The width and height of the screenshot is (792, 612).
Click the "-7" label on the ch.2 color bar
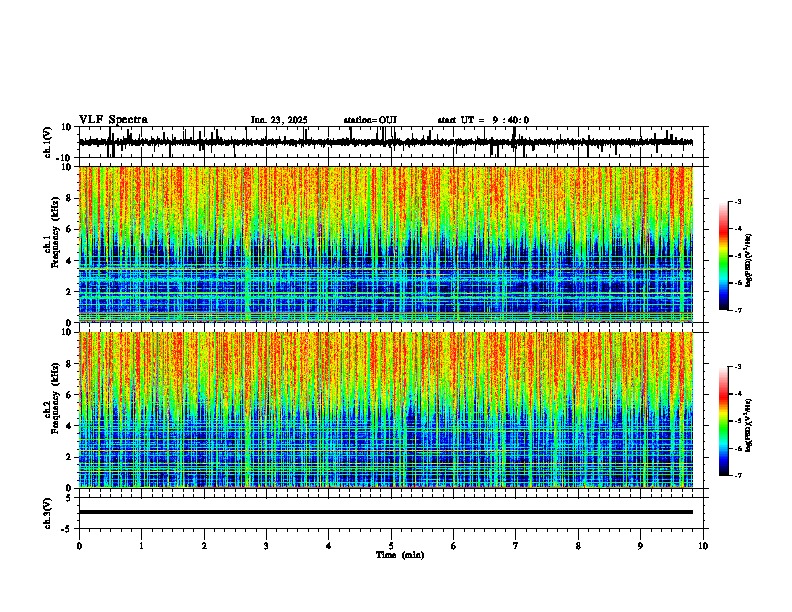pos(737,476)
